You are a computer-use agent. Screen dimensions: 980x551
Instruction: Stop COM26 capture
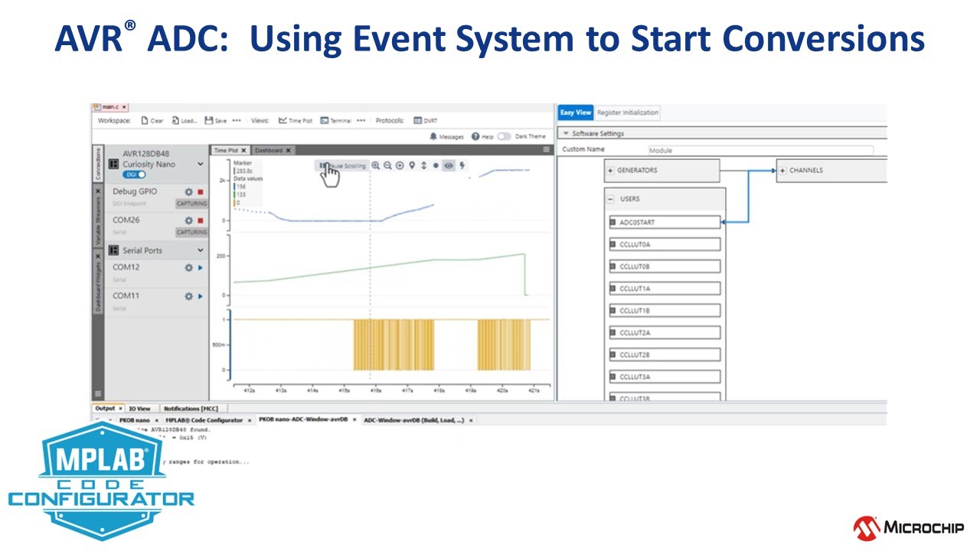point(201,220)
